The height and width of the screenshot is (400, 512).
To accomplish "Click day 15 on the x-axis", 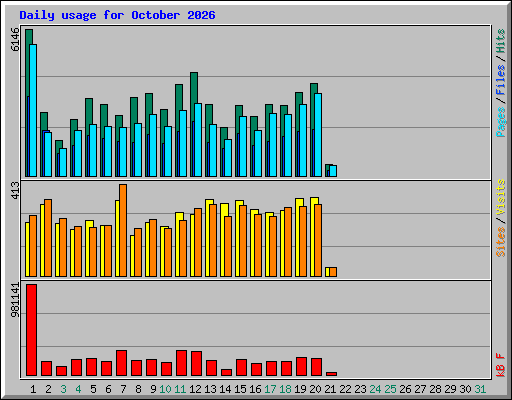I will (240, 389).
